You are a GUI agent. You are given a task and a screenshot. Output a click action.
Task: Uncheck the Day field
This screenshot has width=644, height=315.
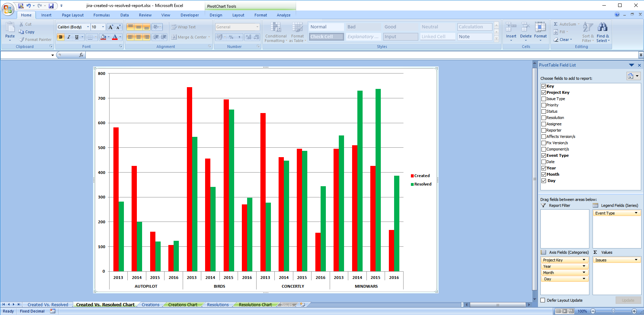(544, 181)
